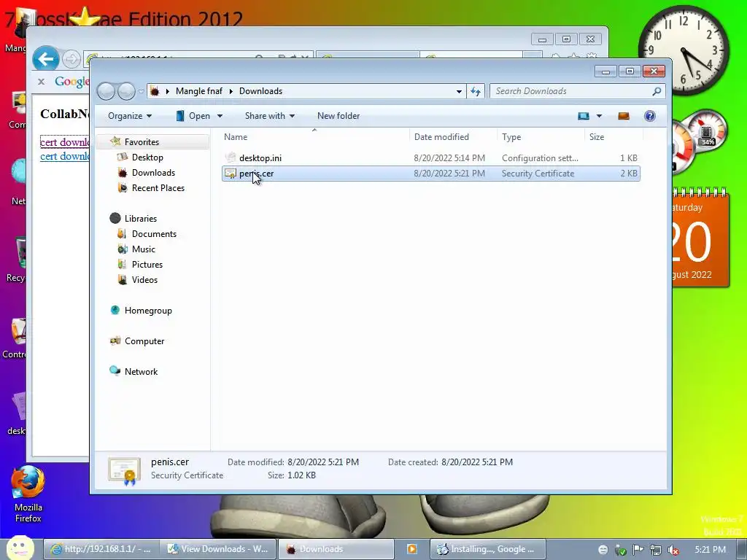Open the Music library
This screenshot has width=747, height=560.
144,249
